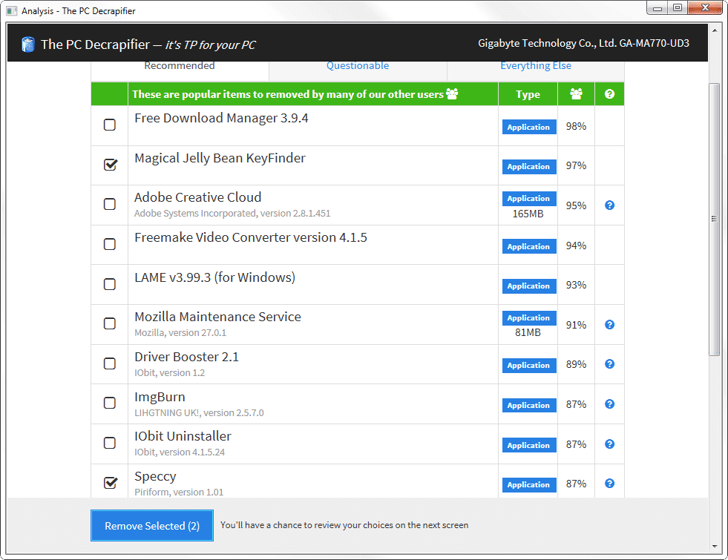Open help for IObit Uninstaller

tap(609, 444)
